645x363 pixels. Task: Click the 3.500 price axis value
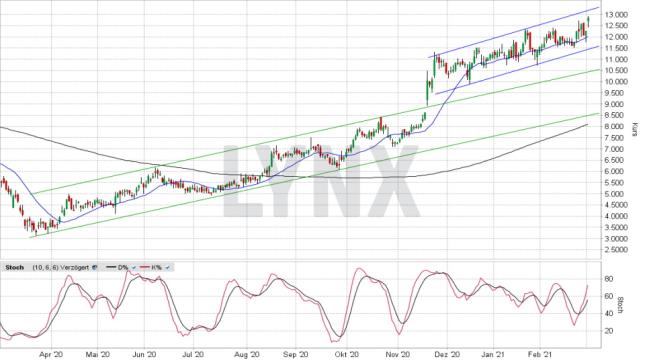(x=616, y=228)
